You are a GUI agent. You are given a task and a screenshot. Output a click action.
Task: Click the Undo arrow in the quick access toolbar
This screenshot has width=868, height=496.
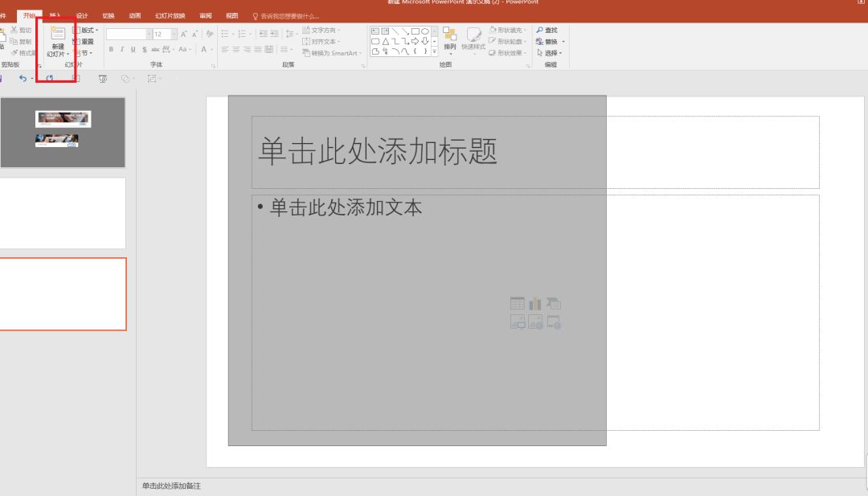click(x=23, y=79)
